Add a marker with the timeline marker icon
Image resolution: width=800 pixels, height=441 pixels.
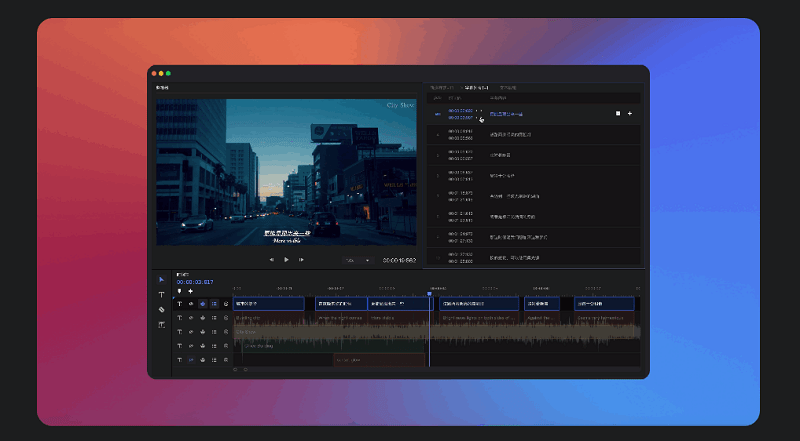[179, 291]
